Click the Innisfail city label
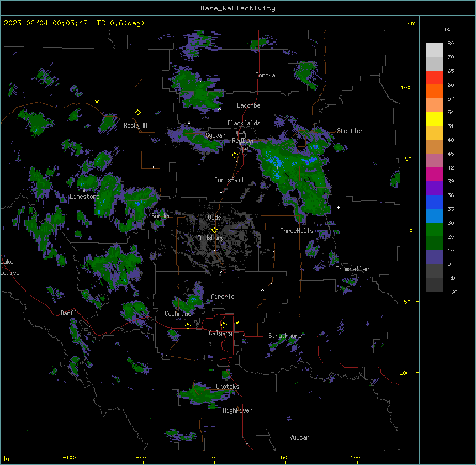476x465 pixels. click(x=229, y=180)
